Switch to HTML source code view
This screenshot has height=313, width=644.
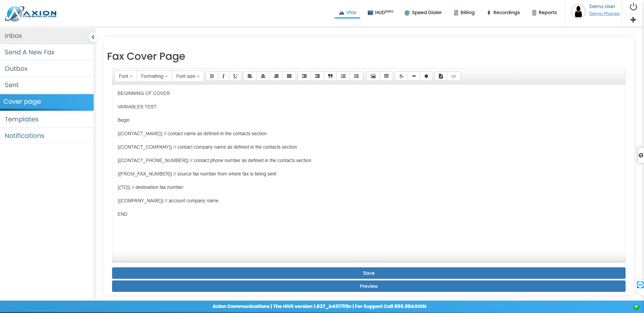click(454, 76)
